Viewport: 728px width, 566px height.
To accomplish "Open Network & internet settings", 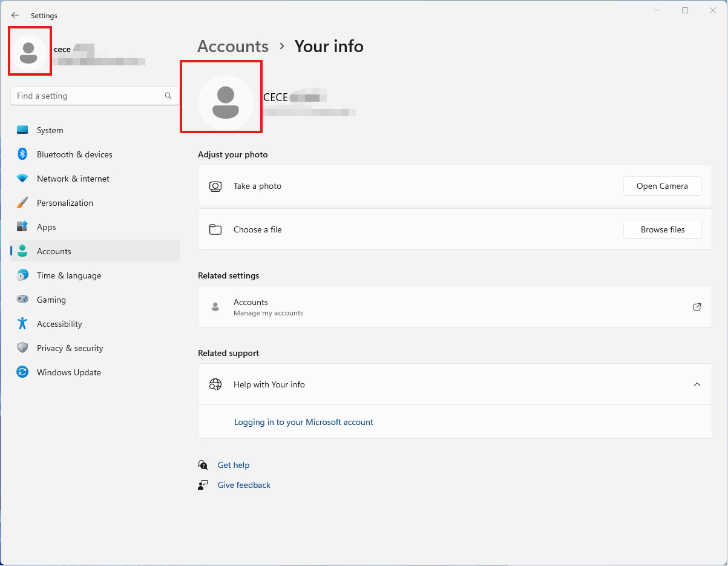I will (73, 179).
